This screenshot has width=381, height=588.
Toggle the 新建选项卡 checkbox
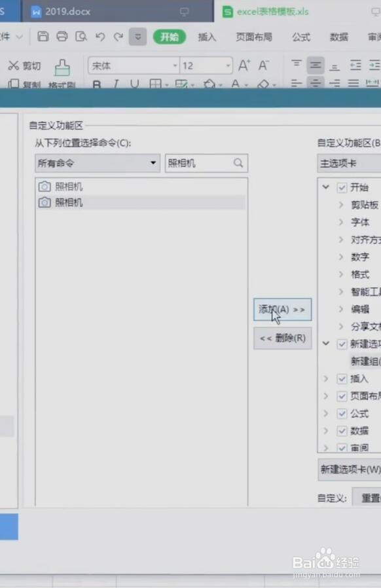coord(342,344)
